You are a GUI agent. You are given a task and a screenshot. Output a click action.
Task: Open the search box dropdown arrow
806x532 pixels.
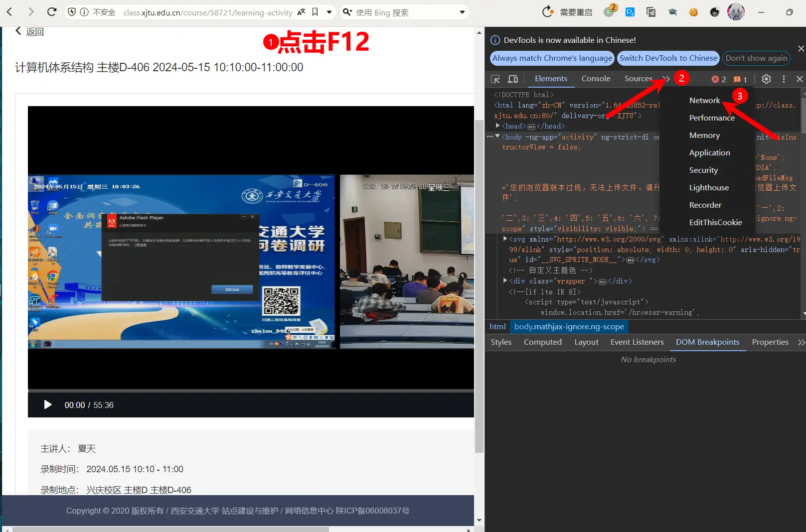tap(462, 12)
